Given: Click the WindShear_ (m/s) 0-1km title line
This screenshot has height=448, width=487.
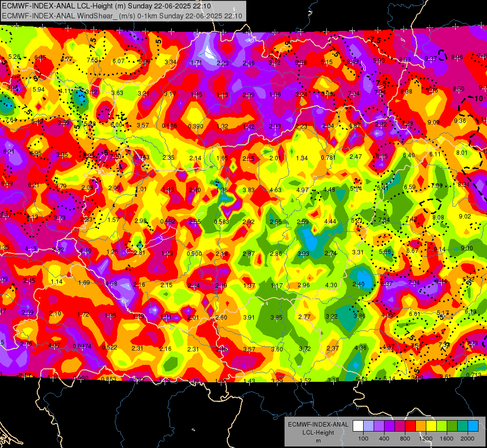Looking at the screenshot, I should (122, 16).
